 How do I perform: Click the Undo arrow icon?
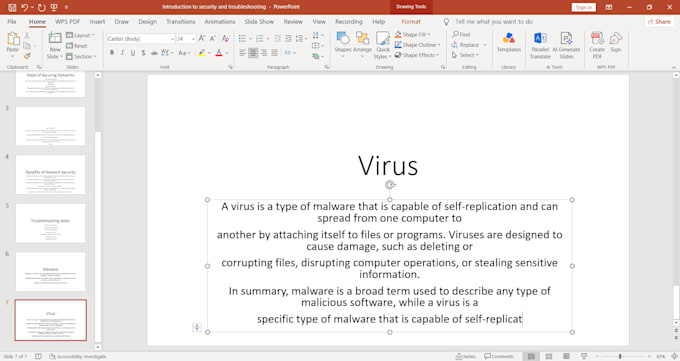click(x=25, y=7)
